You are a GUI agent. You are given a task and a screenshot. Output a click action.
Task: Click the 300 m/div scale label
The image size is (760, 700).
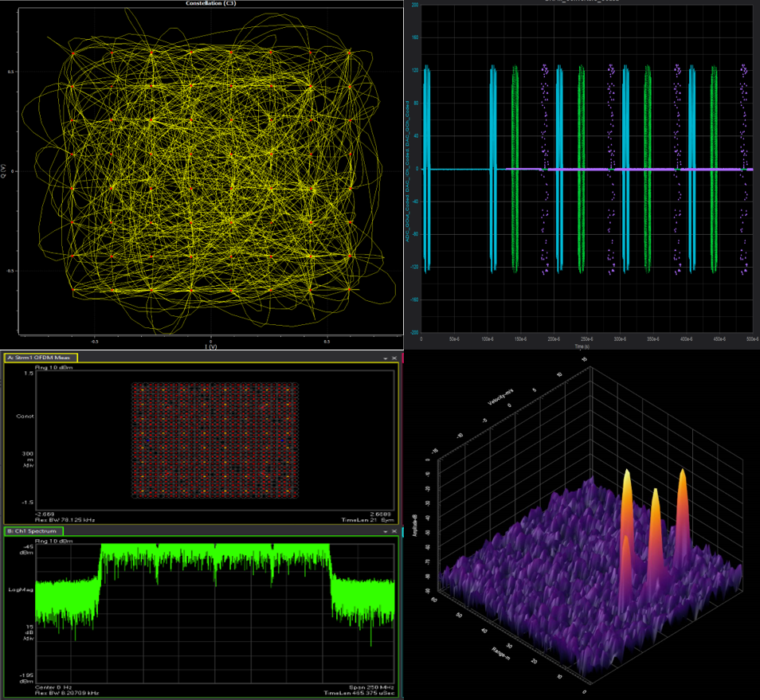point(28,459)
